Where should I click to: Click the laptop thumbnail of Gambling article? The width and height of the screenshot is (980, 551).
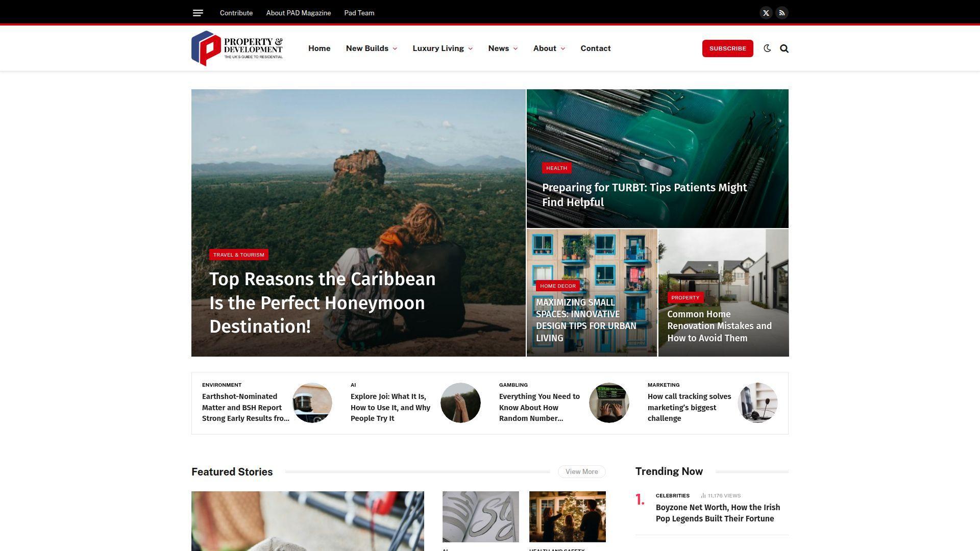click(608, 403)
